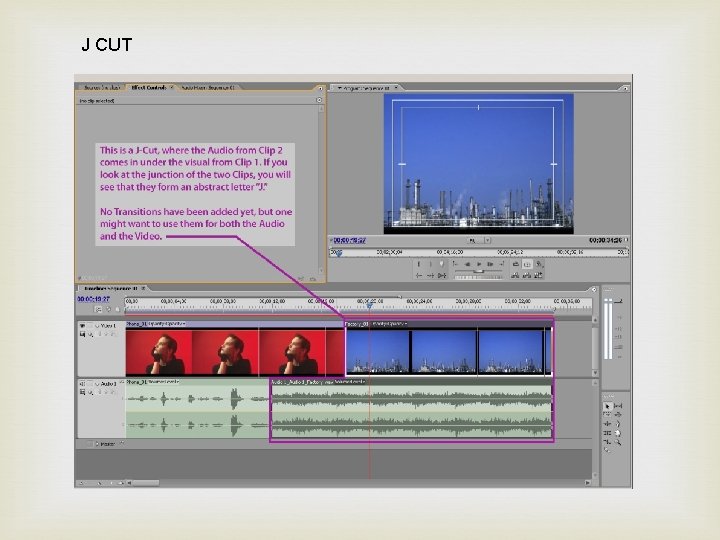The image size is (720, 540).
Task: Select the Factory_01 video clip
Action: click(449, 348)
